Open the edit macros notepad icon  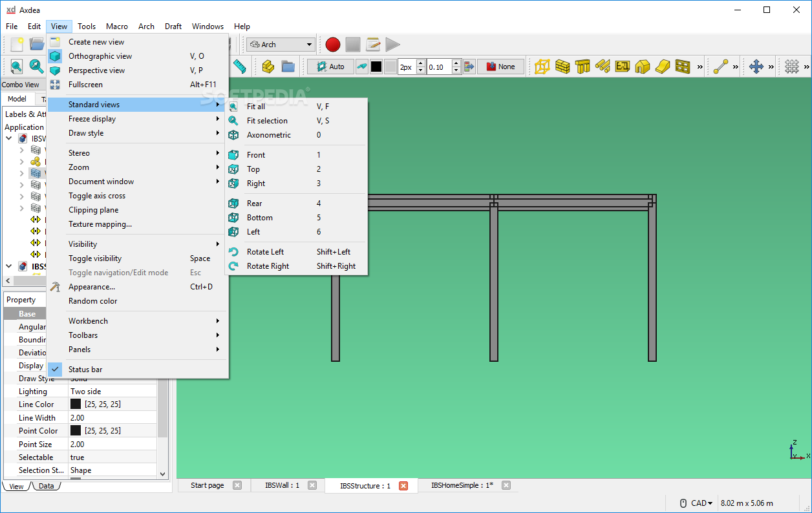coord(373,45)
